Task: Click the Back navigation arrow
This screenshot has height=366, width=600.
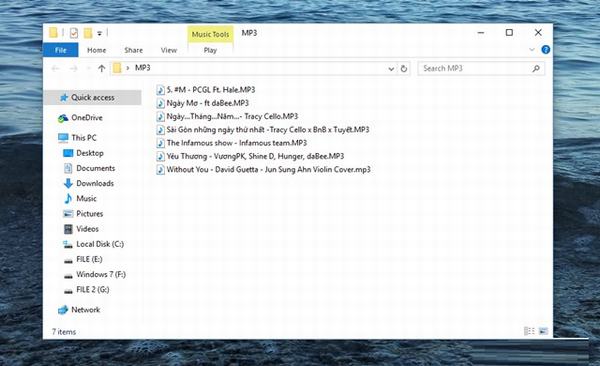Action: [55, 69]
